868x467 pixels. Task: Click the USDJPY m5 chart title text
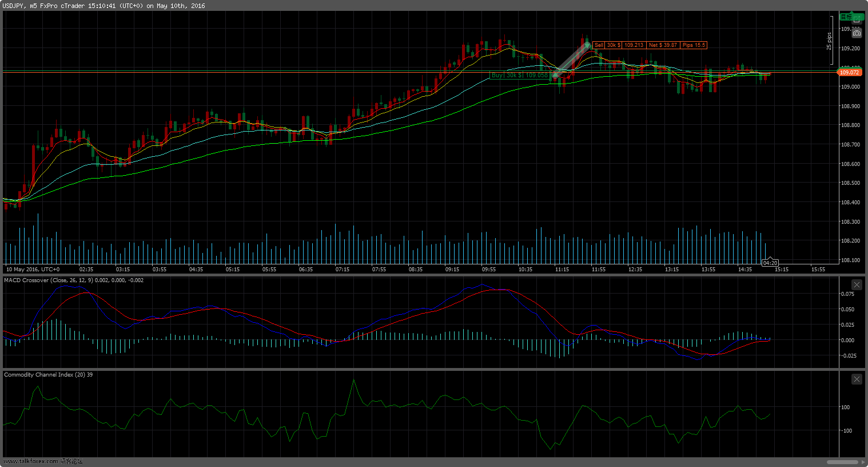(103, 6)
